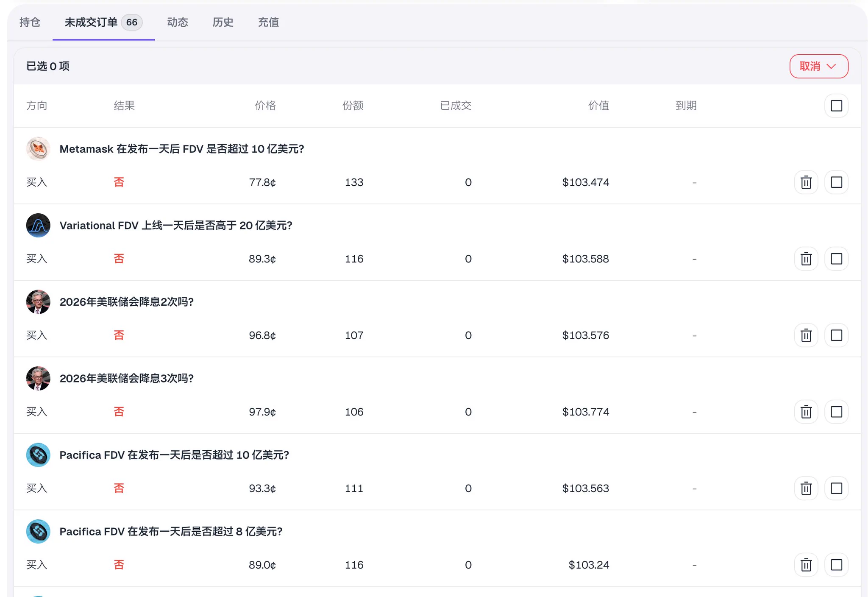868x597 pixels.
Task: Click the Pacifica logo for 10 亿美元 market
Action: pyautogui.click(x=38, y=455)
